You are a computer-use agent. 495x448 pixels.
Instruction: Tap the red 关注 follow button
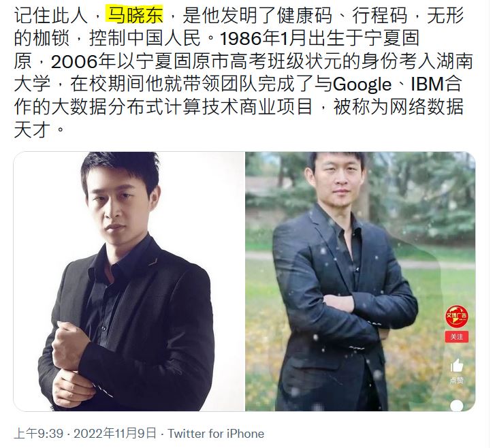pyautogui.click(x=456, y=337)
